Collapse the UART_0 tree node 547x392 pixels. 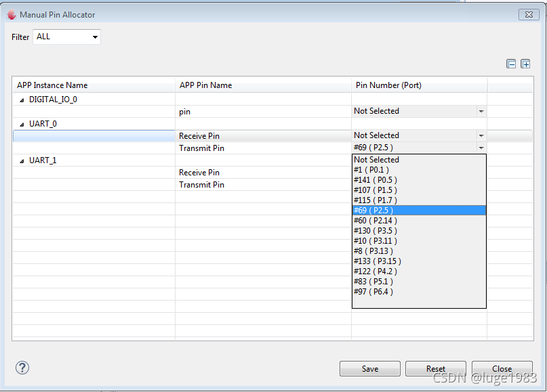tap(22, 125)
